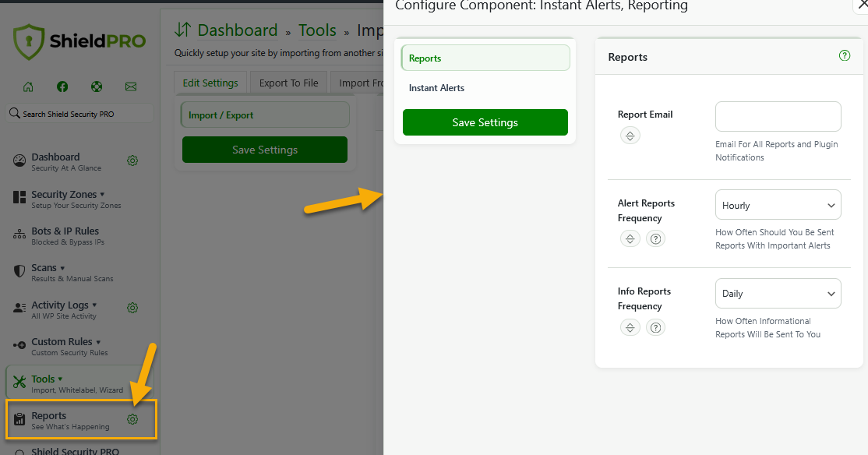Click the green help icon in Reports header
Viewport: 868px width, 455px height.
[844, 55]
